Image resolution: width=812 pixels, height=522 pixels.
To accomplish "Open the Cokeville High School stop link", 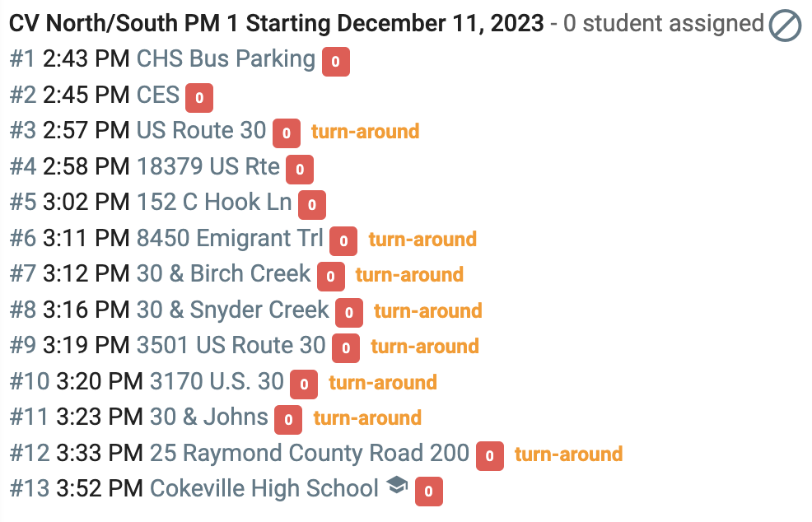I will 264,488.
